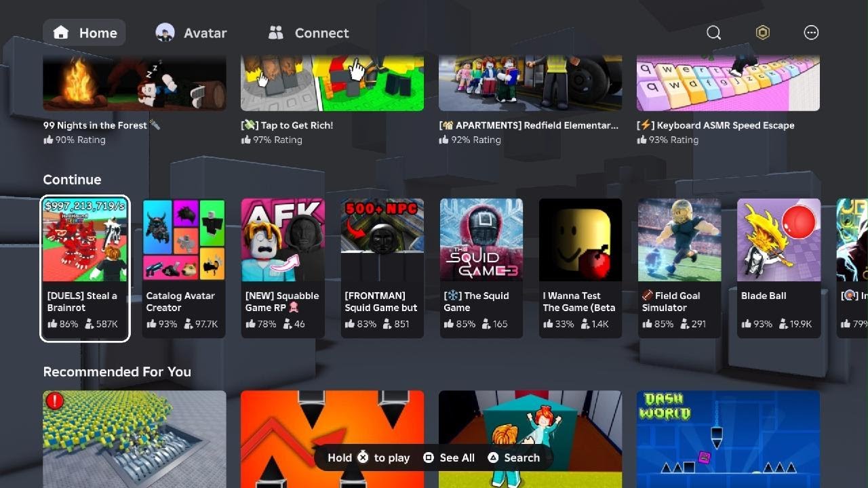This screenshot has width=868, height=488.
Task: Click thumbs-up icon on Squabble Game RP
Action: click(x=250, y=324)
